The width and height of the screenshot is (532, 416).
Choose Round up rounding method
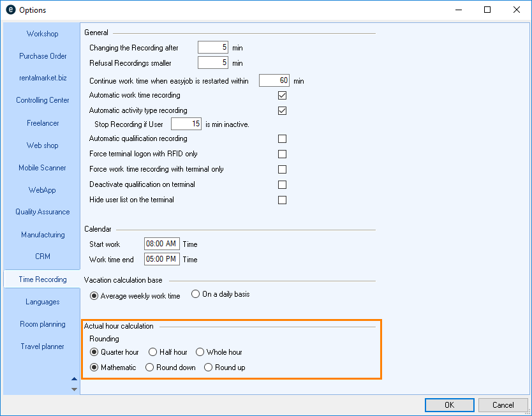click(208, 368)
